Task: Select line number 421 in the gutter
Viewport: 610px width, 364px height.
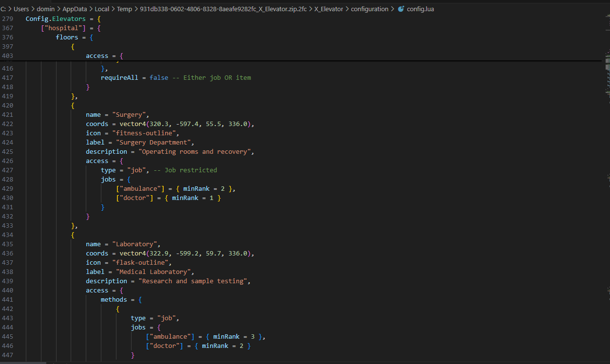Action: (x=7, y=114)
